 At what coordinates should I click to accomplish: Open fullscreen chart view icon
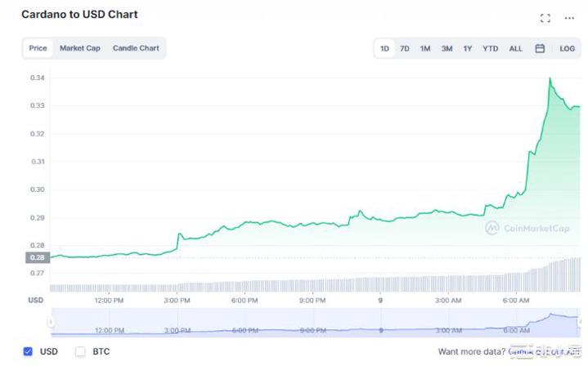[545, 18]
